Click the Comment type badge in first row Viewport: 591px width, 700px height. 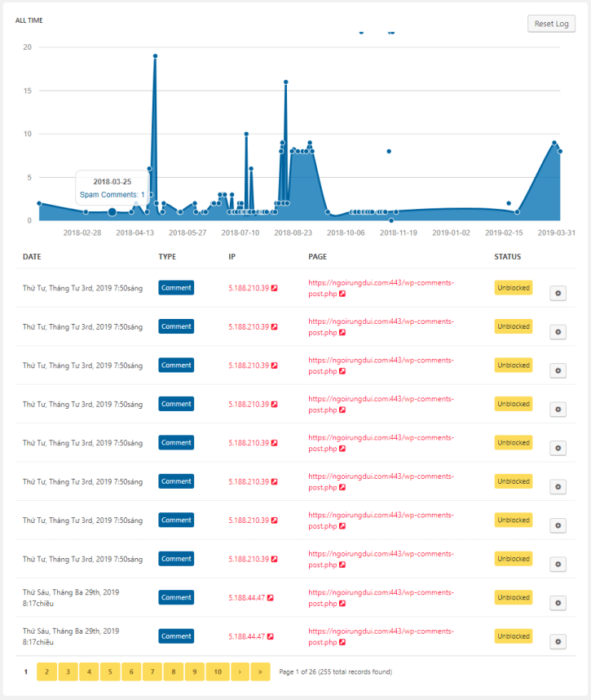[x=176, y=288]
